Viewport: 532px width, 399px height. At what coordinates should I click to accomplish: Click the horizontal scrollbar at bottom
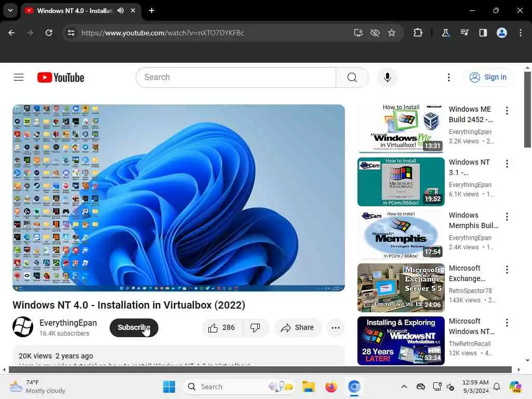(x=260, y=369)
